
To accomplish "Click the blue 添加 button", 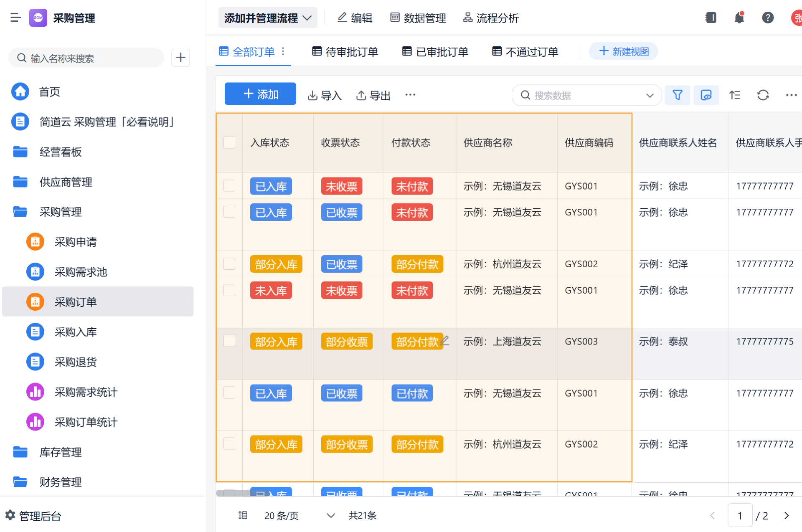I will point(260,94).
